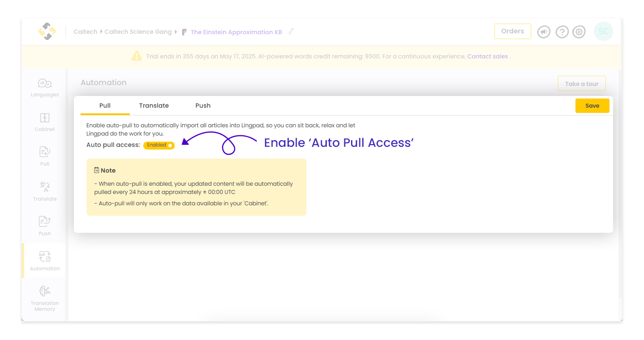Click the Caltech breadcrumb
The width and height of the screenshot is (644, 340).
click(86, 32)
